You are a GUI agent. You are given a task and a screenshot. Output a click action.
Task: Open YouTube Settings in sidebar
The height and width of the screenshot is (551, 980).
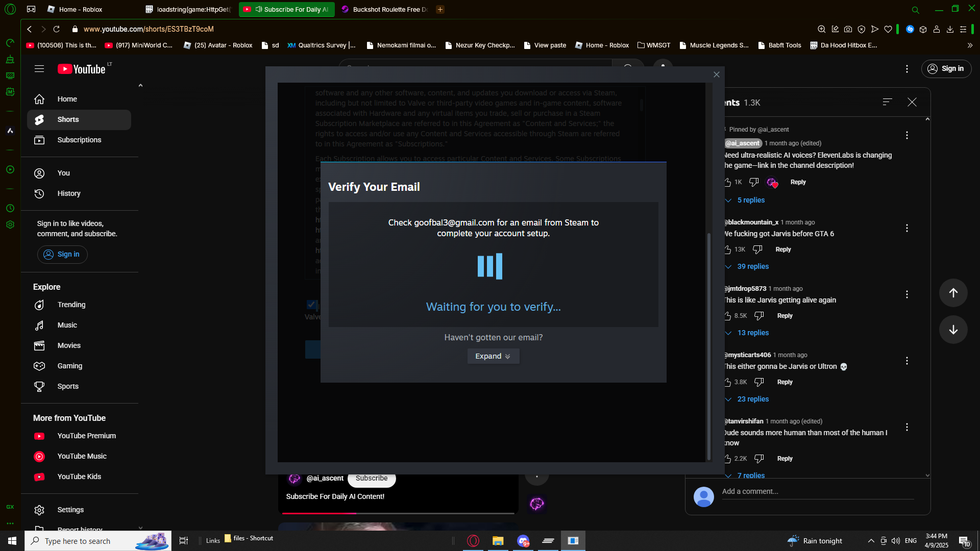pyautogui.click(x=79, y=510)
